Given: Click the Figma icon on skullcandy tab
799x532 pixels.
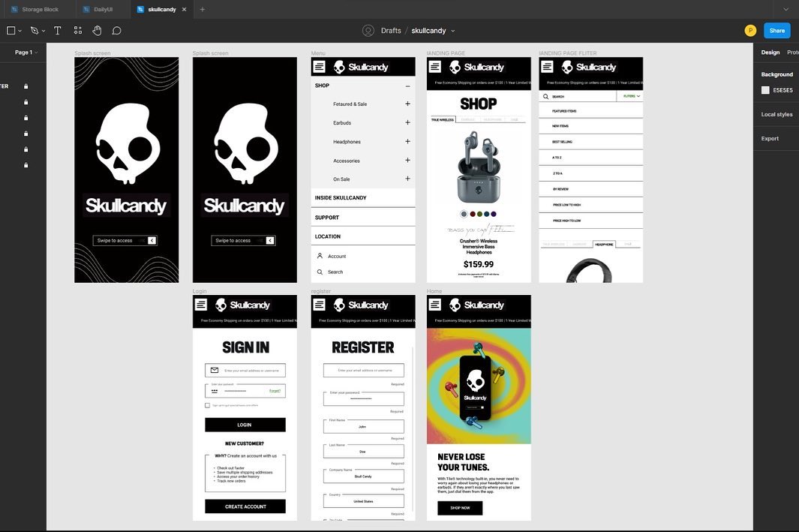Looking at the screenshot, I should pos(140,9).
